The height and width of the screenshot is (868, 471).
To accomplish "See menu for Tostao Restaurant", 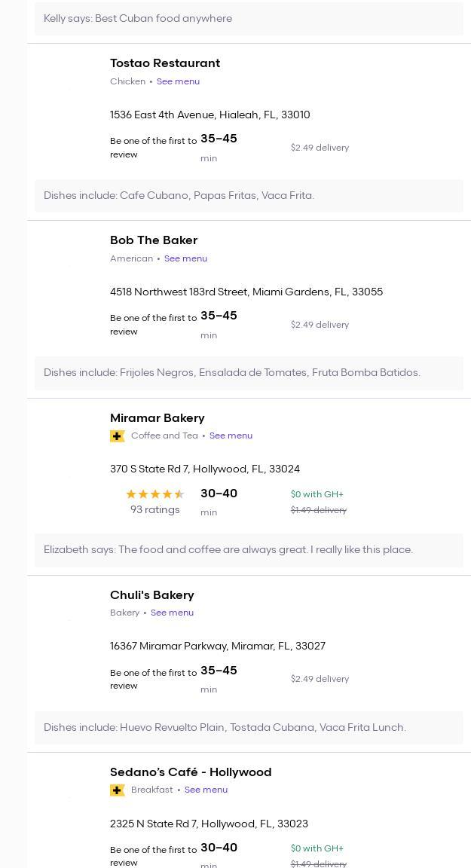I will coord(178,81).
